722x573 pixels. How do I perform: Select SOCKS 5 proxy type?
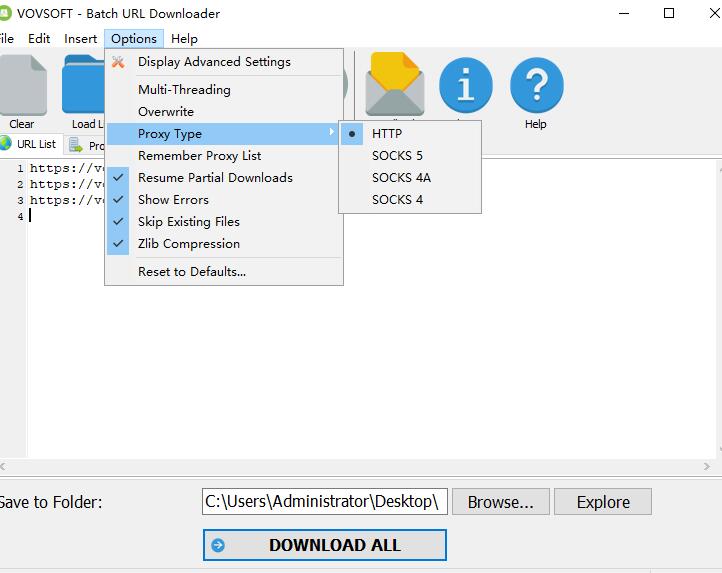pyautogui.click(x=411, y=156)
